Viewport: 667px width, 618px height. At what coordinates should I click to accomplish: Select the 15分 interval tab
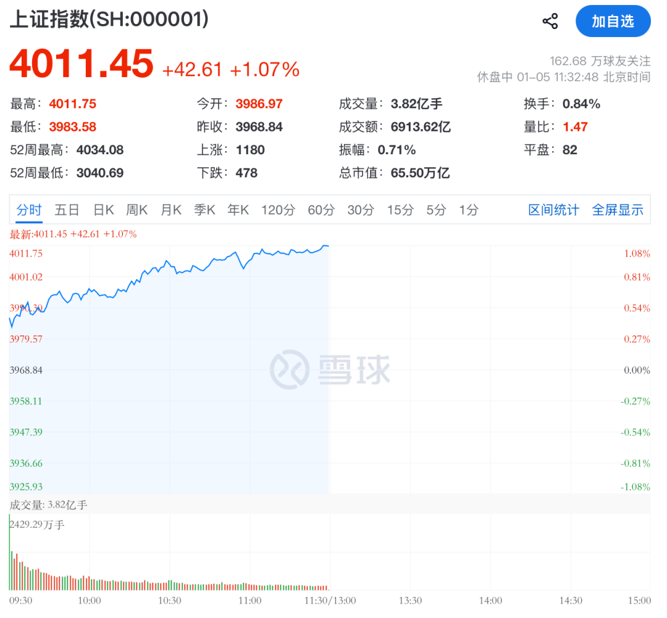pos(400,210)
